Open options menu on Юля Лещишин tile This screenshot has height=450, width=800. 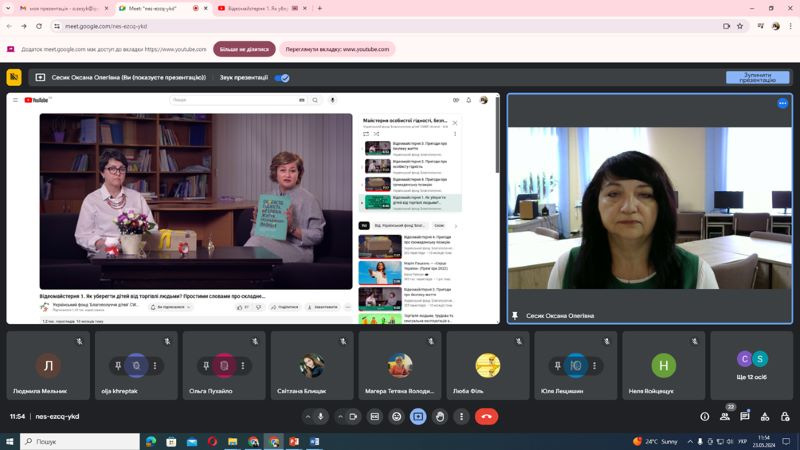point(594,366)
